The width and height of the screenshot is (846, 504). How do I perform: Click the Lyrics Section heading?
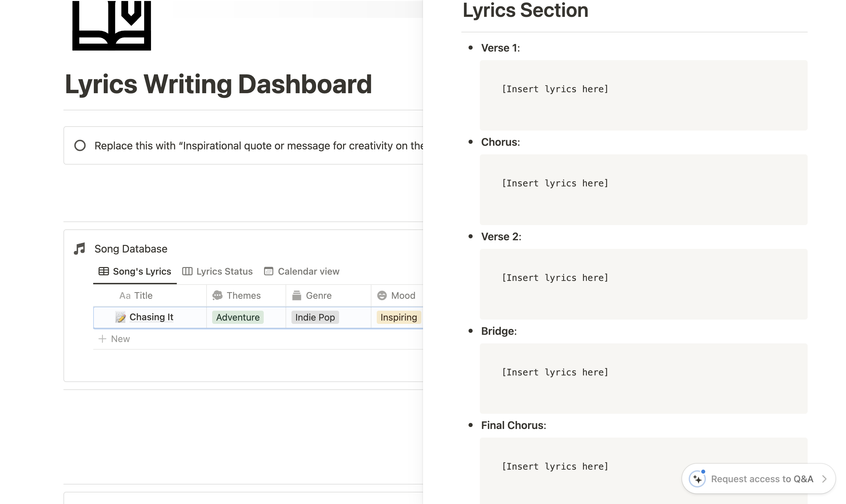pyautogui.click(x=525, y=10)
